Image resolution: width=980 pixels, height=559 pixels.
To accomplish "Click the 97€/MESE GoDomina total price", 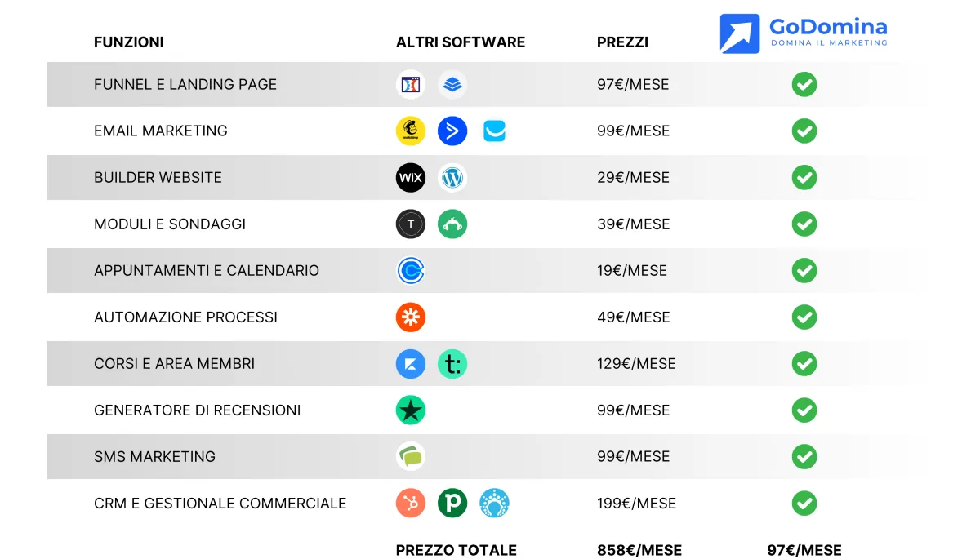I will [804, 550].
